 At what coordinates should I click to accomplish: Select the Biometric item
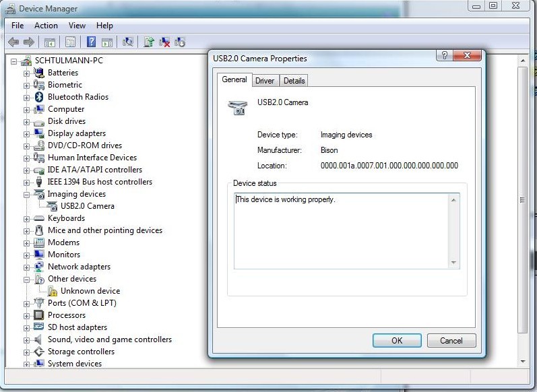pyautogui.click(x=65, y=85)
